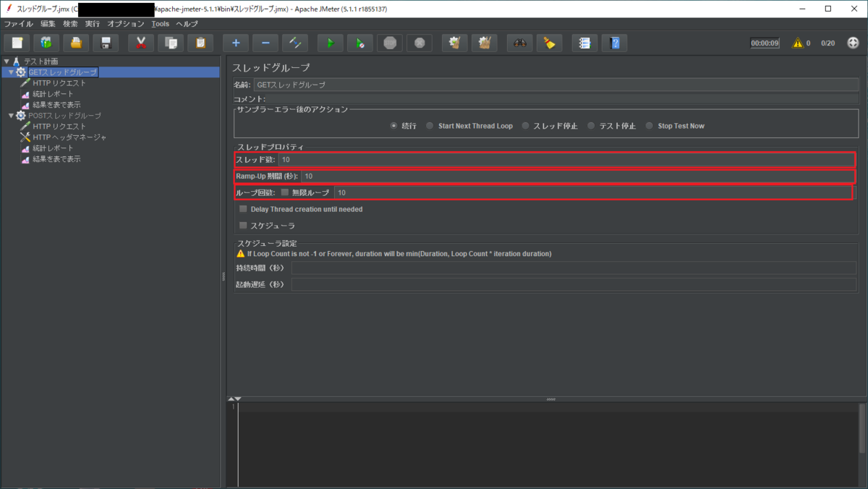The image size is (868, 489).
Task: Open the Search icon with binoculars
Action: (x=519, y=43)
